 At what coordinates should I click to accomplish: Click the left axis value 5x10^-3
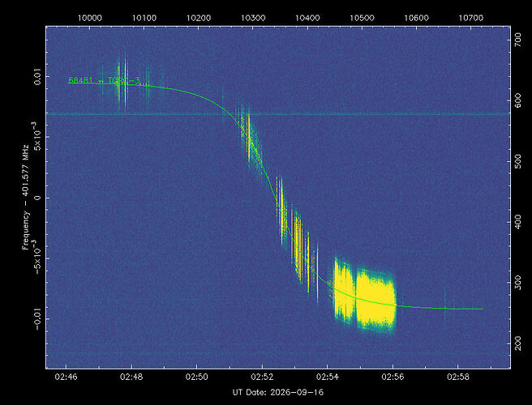click(x=37, y=134)
